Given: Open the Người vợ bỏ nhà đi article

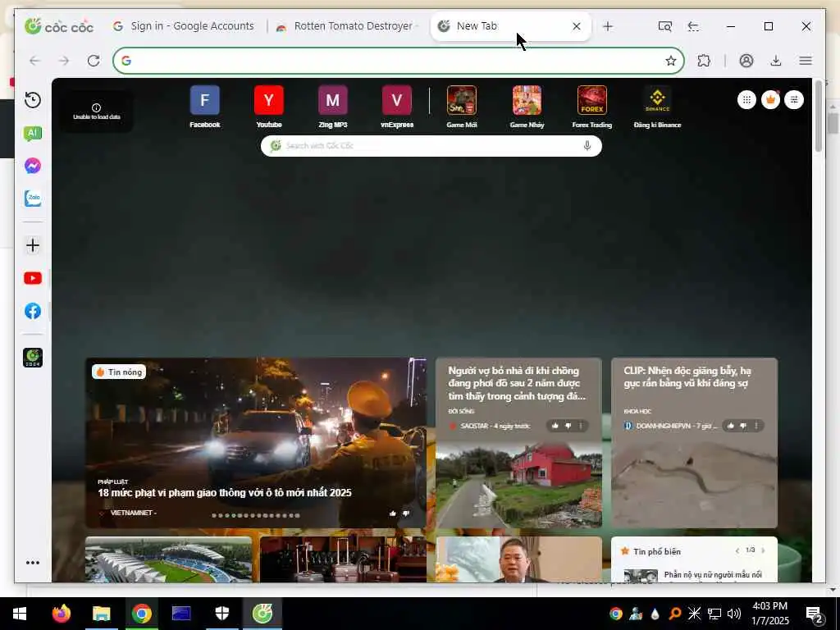Looking at the screenshot, I should [518, 442].
